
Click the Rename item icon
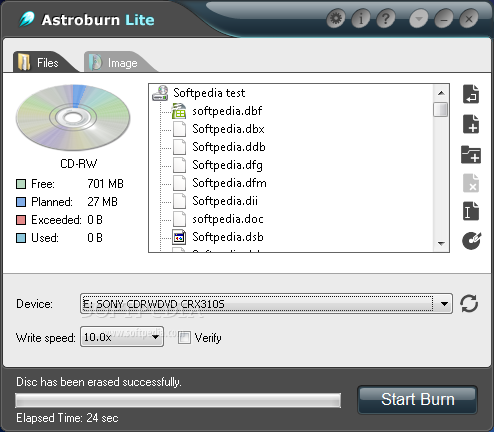point(471,211)
